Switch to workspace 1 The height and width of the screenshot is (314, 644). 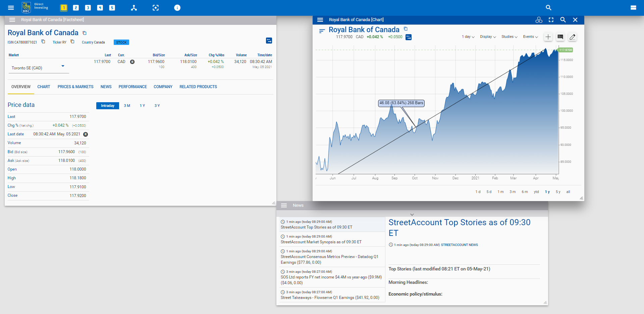click(64, 8)
